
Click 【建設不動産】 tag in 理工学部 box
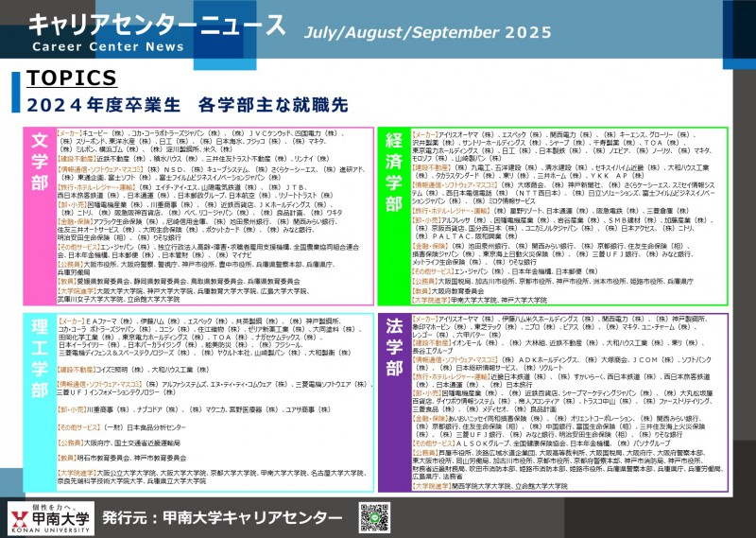click(x=77, y=370)
